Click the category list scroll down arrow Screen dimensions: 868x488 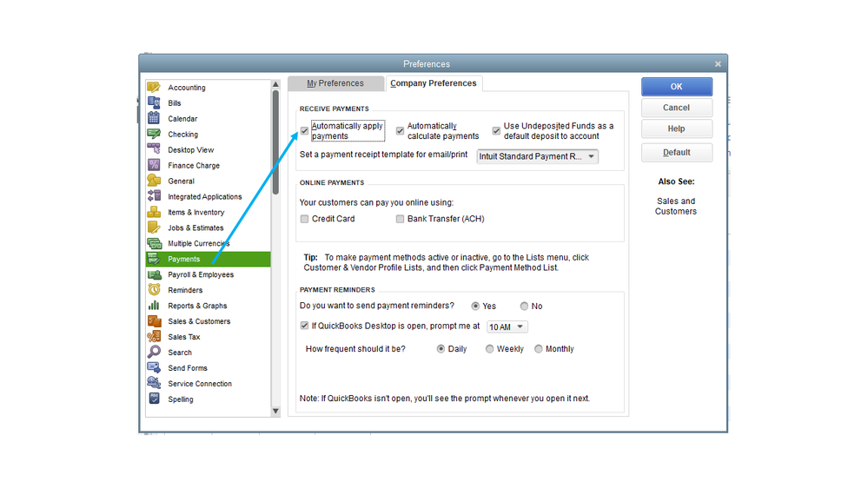(x=275, y=412)
